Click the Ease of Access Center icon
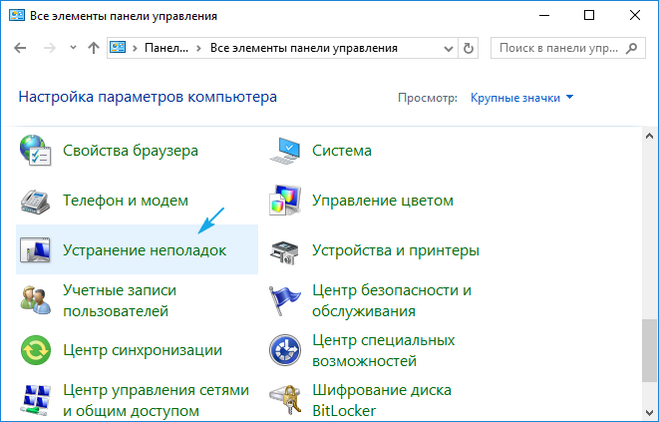659x422 pixels. point(286,350)
